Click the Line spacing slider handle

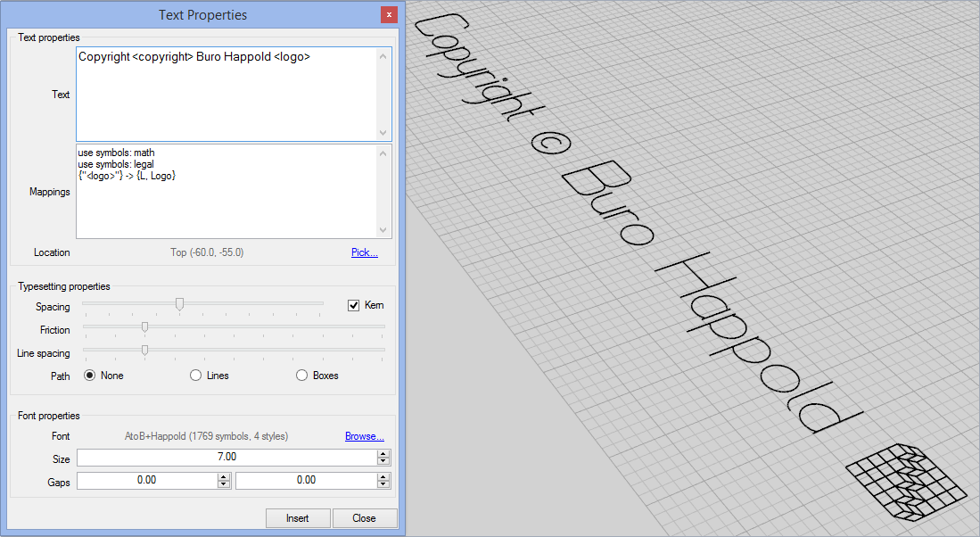144,351
